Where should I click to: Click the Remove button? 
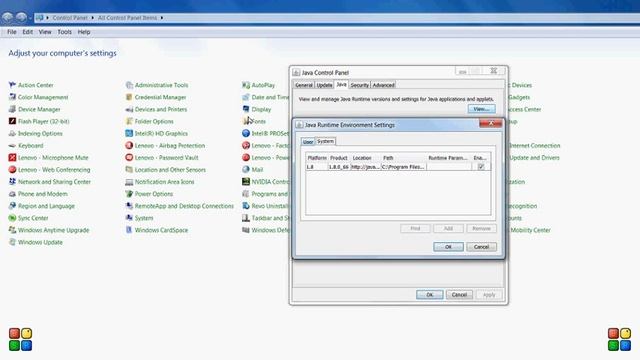tap(481, 229)
